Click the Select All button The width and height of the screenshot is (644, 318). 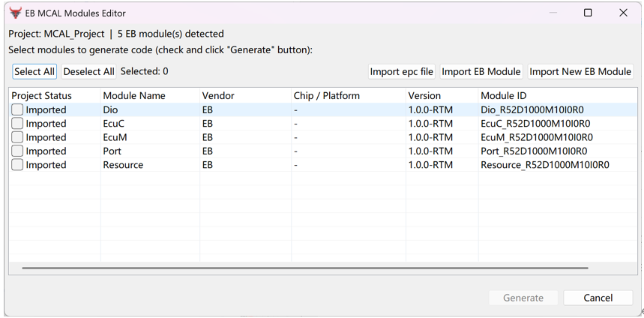[34, 71]
